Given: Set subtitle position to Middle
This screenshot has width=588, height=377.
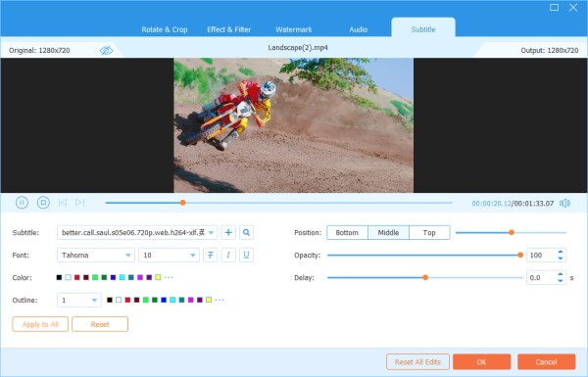Looking at the screenshot, I should [388, 233].
